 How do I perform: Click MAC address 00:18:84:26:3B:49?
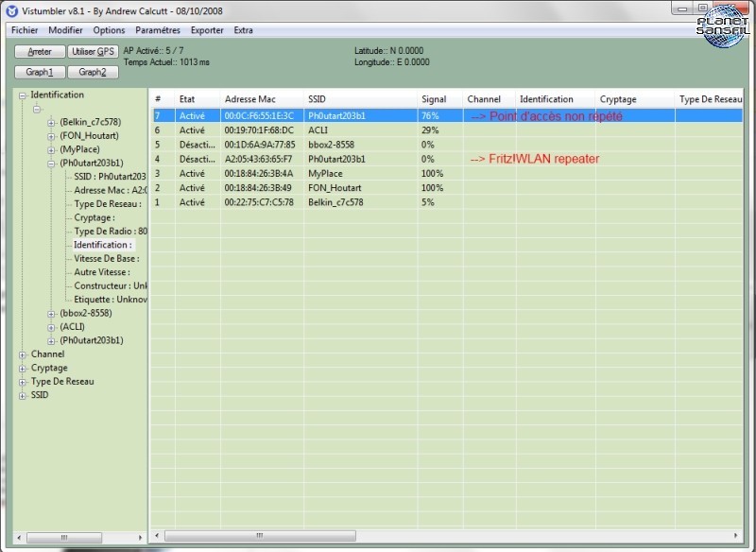coord(258,188)
